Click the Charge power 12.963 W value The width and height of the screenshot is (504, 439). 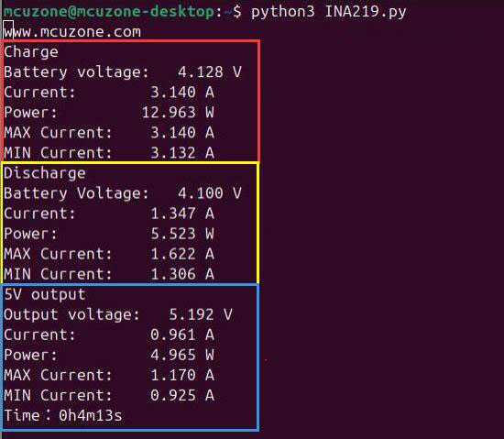[x=178, y=113]
